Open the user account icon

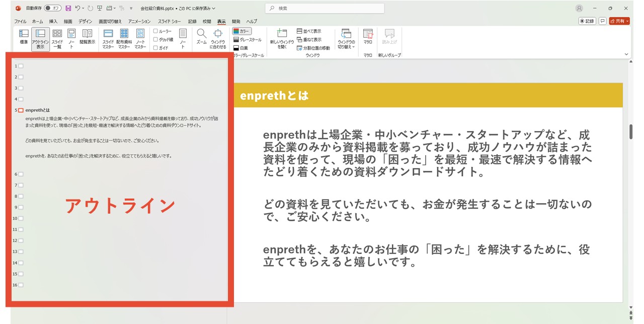click(x=579, y=8)
